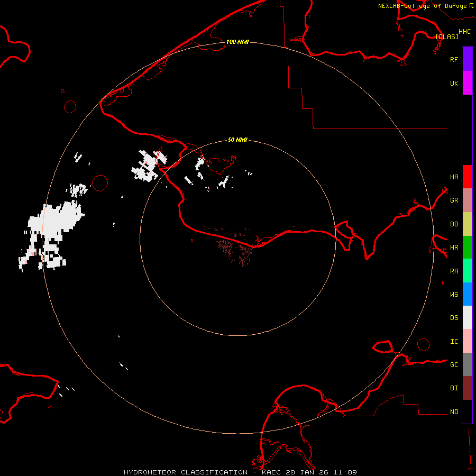Click the HYDROMETEOR CLASSIFICATION title text

186,472
